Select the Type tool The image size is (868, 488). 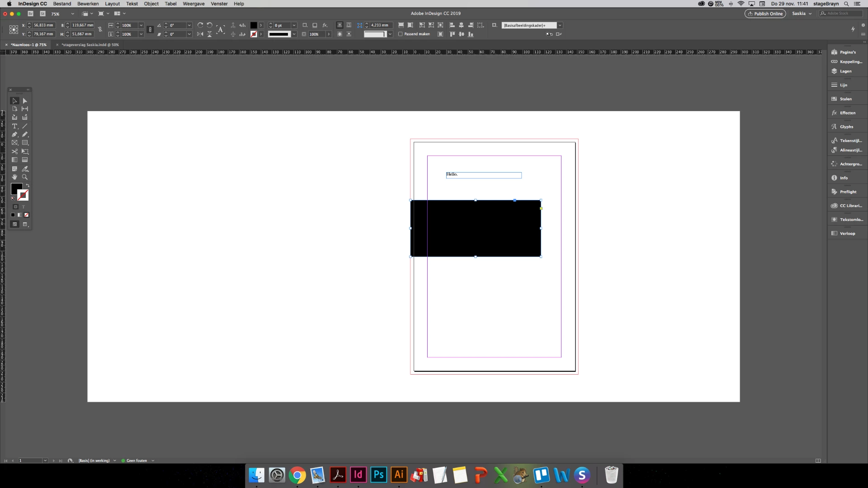coord(14,126)
